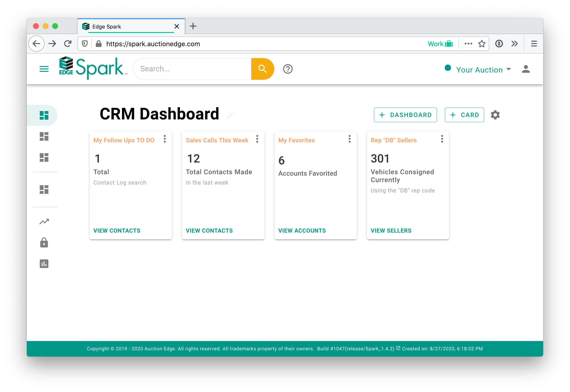The image size is (570, 392).
Task: Open the page actions three-dot menu
Action: pyautogui.click(x=468, y=44)
